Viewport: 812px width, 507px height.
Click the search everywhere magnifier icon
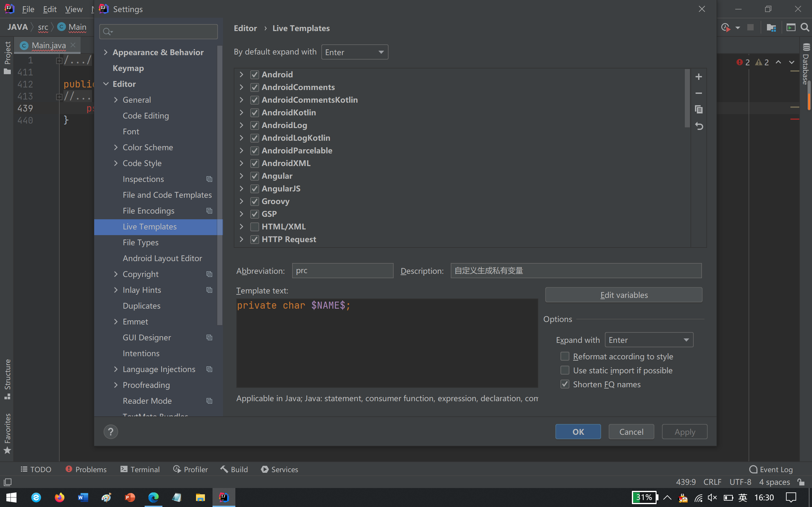pyautogui.click(x=805, y=28)
